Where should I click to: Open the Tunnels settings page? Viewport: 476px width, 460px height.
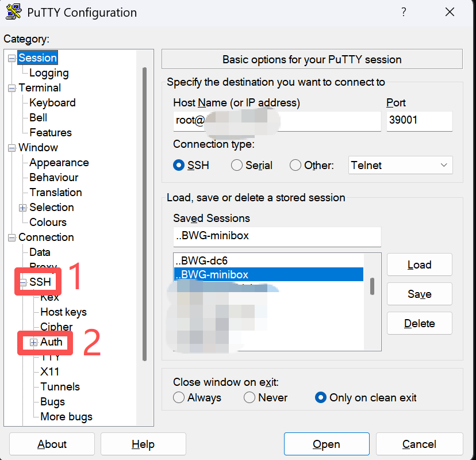click(x=60, y=387)
